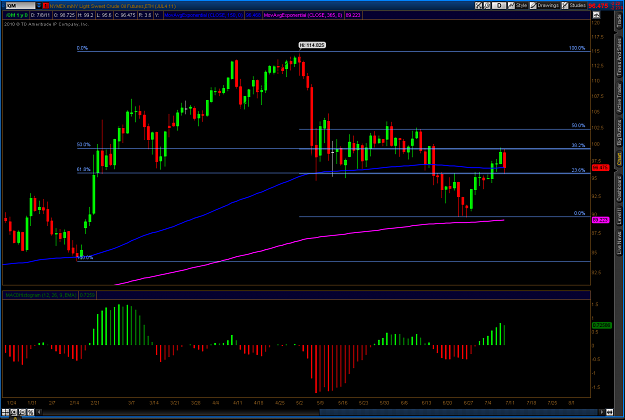The image size is (625, 420).
Task: Click the MACDHistogram study label
Action: click(x=40, y=295)
